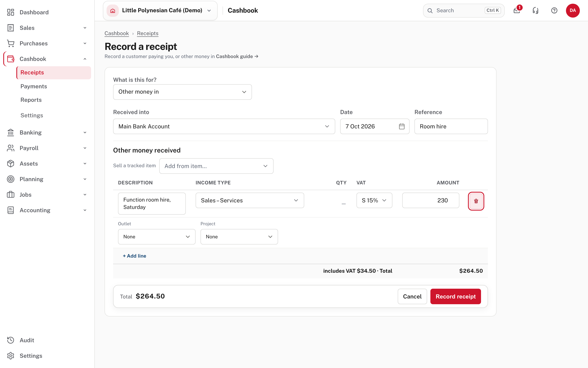Click the Jobs briefcase icon
The height and width of the screenshot is (368, 588).
(x=10, y=195)
